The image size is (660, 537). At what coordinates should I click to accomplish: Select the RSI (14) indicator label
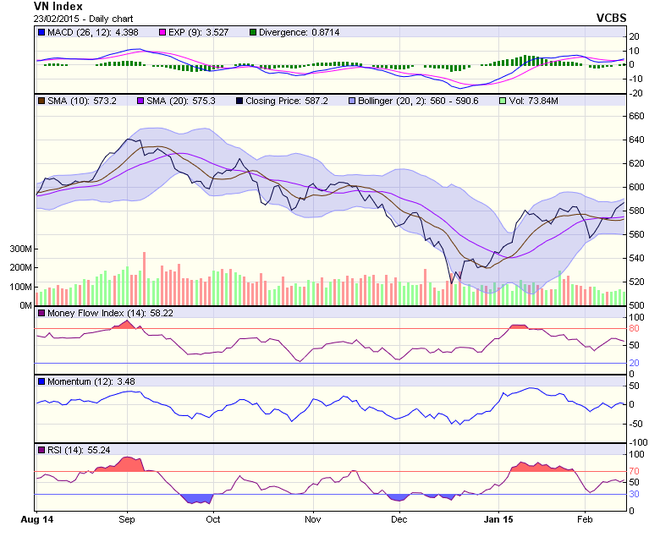pos(68,450)
